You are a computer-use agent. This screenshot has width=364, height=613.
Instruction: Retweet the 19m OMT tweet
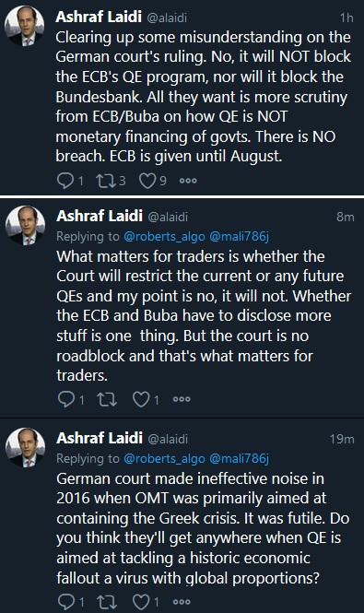pos(107,603)
